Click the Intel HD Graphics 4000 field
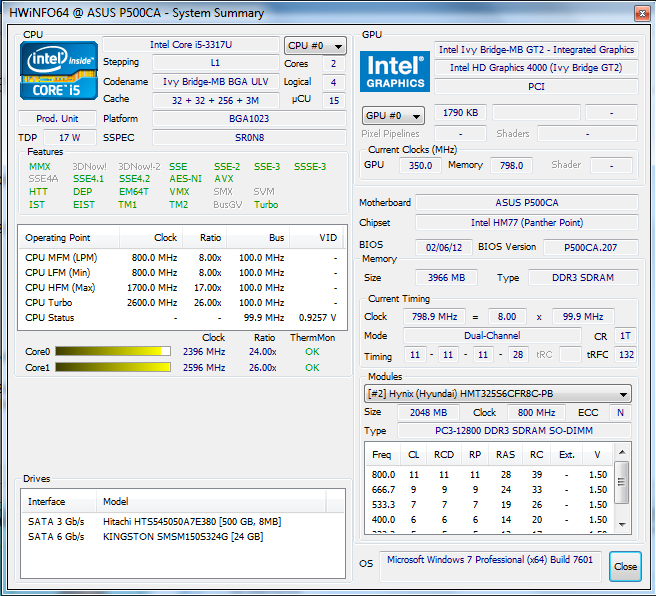 click(536, 68)
